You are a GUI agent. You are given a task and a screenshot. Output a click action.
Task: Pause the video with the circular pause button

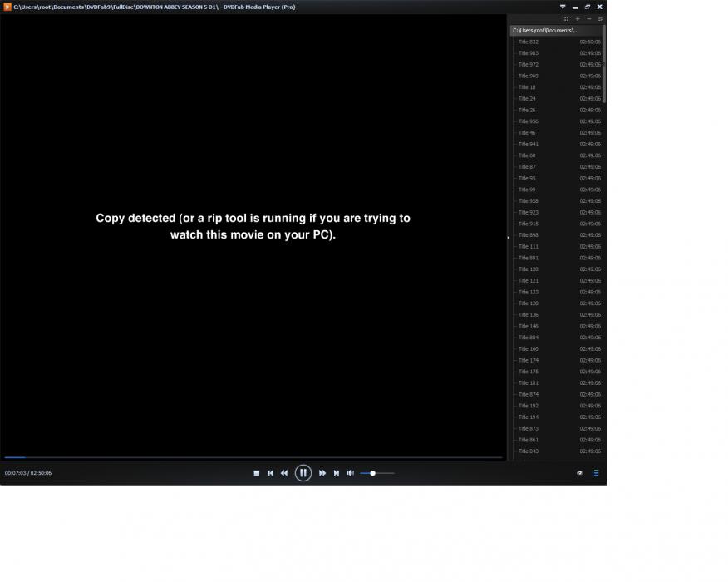[x=303, y=473]
